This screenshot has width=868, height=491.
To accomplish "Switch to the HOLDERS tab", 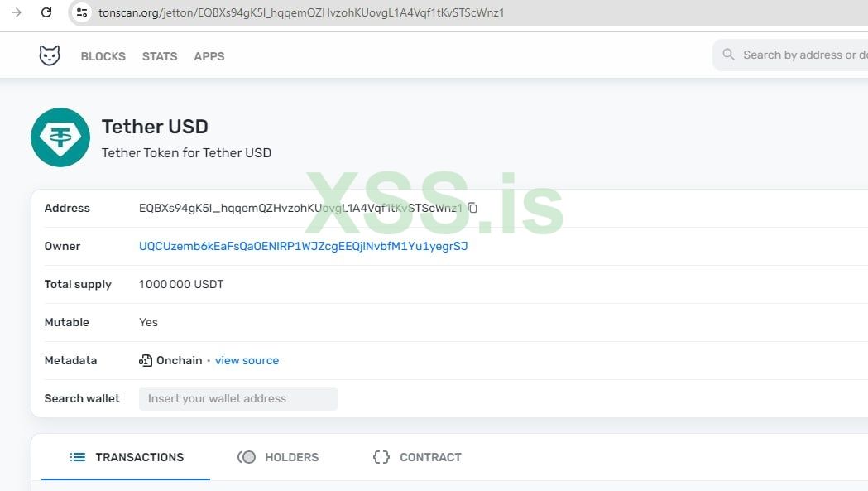I will pyautogui.click(x=278, y=457).
